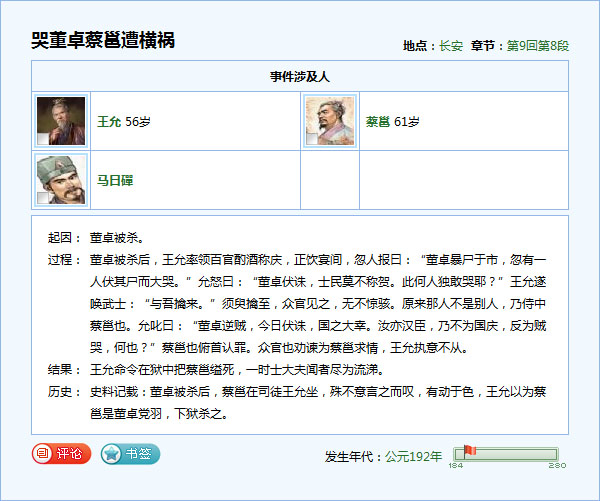Click the 书签 bookmark star icon
Screen dimensions: 600x501
click(x=112, y=454)
